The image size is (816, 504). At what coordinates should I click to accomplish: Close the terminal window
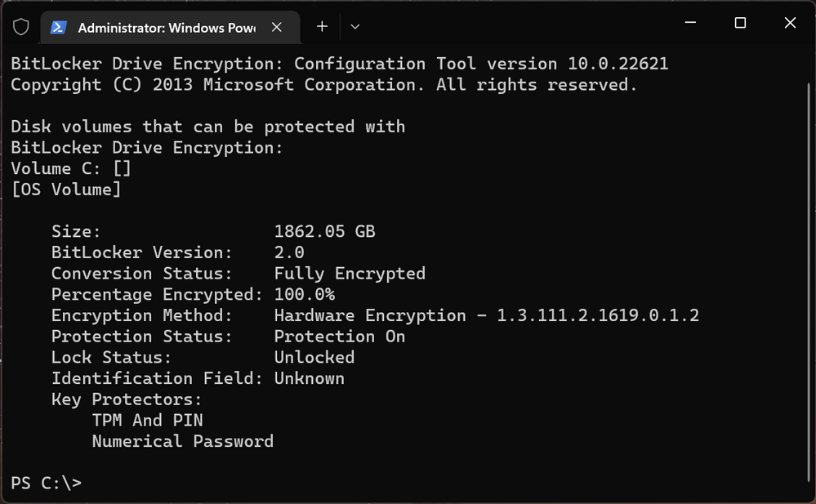790,23
